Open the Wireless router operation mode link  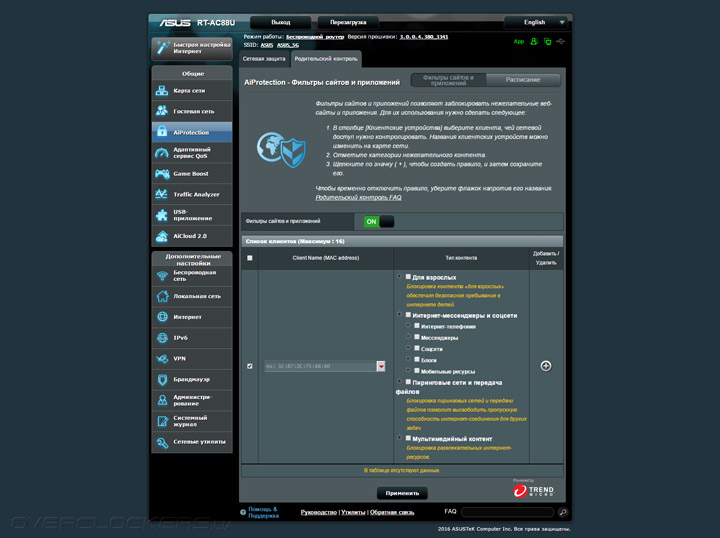click(x=315, y=37)
